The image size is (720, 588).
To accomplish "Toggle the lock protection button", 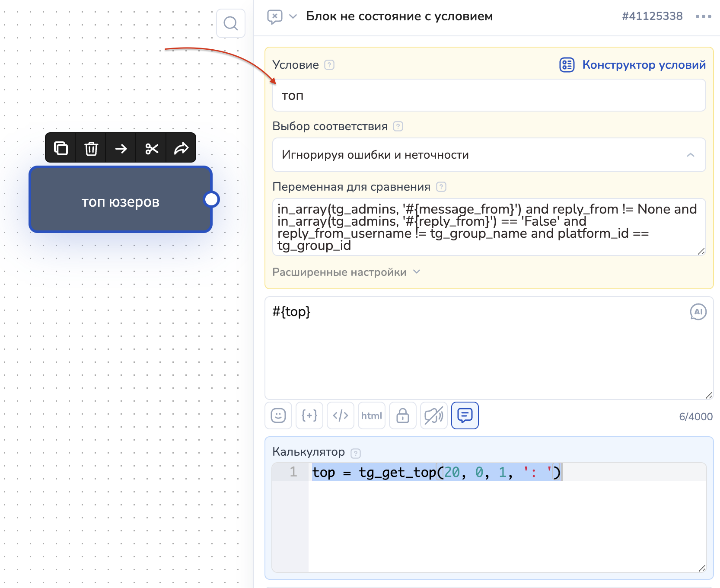I will click(x=403, y=415).
